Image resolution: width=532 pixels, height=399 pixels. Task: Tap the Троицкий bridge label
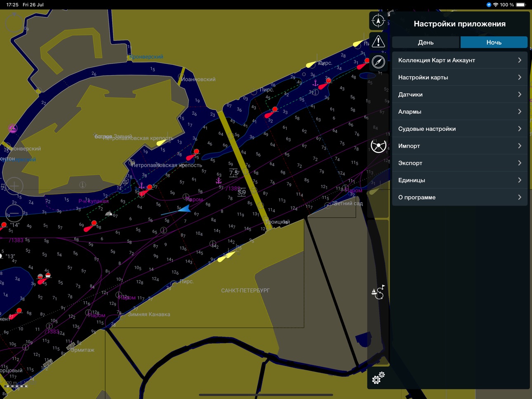(x=278, y=222)
